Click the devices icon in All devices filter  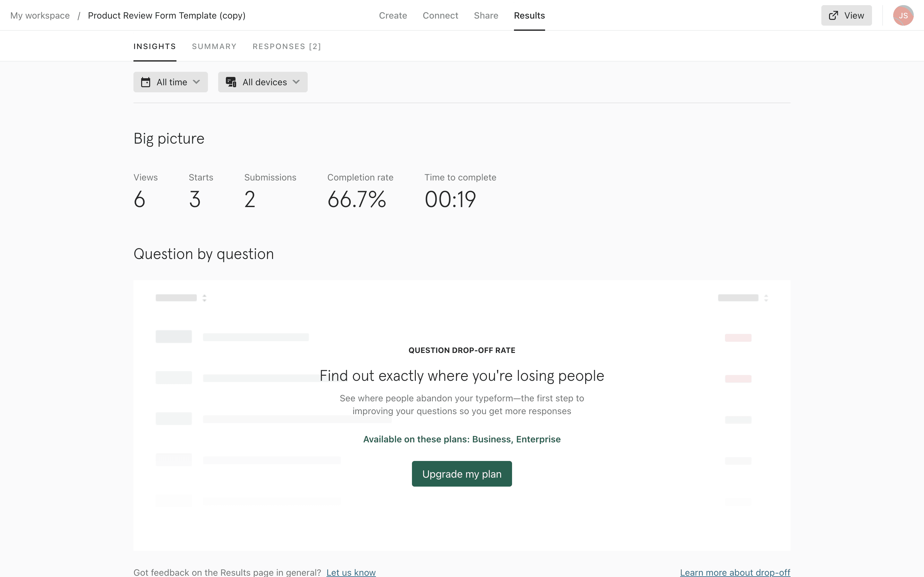coord(231,82)
